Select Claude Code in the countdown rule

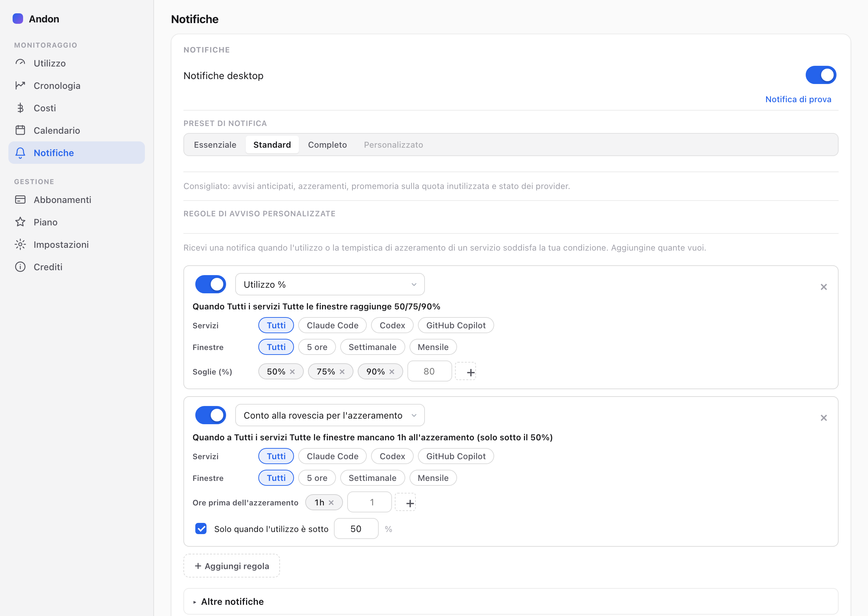coord(332,456)
